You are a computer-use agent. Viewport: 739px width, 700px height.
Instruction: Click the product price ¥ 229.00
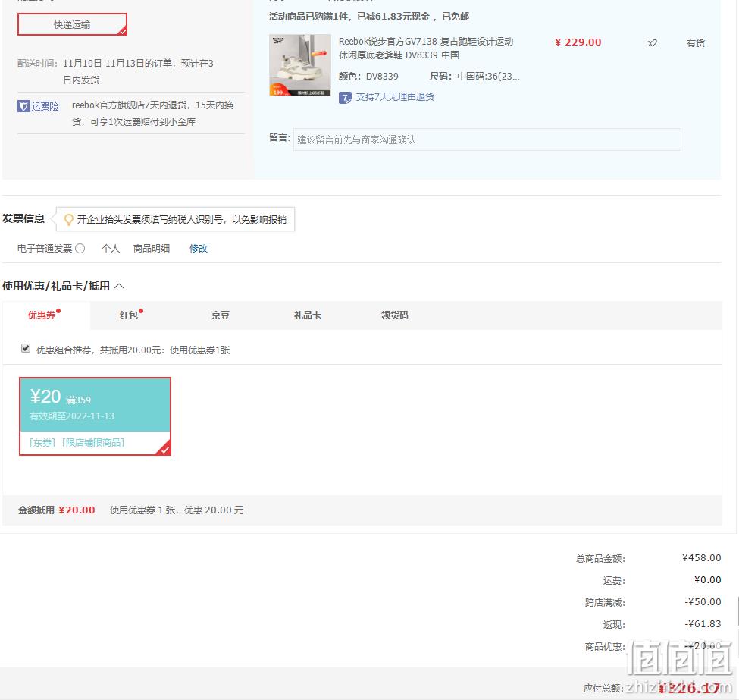point(578,42)
